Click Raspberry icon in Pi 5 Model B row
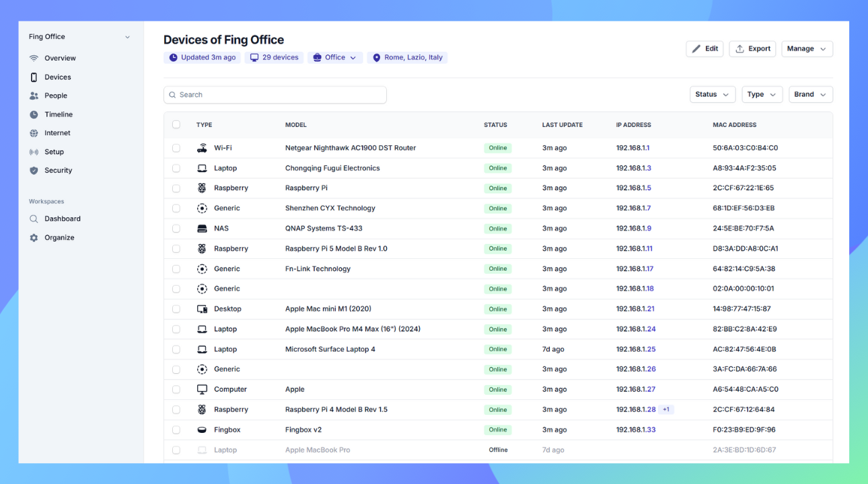This screenshot has width=868, height=484. click(x=202, y=249)
